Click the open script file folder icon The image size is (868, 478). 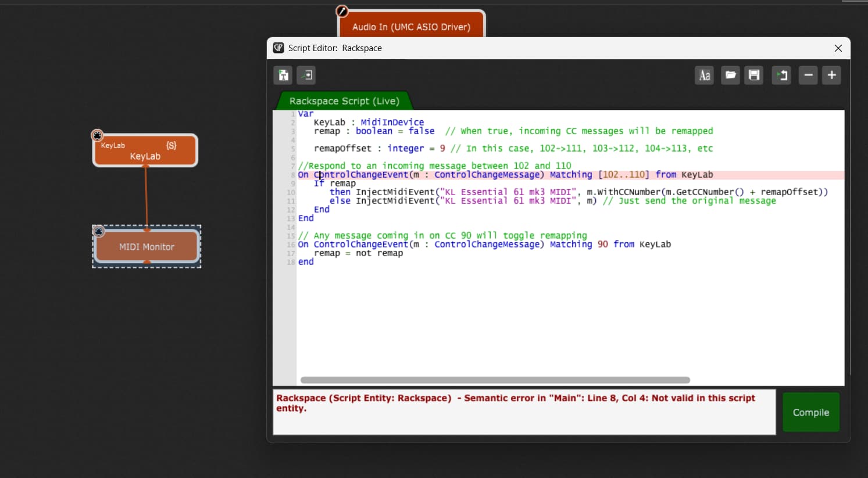tap(731, 75)
